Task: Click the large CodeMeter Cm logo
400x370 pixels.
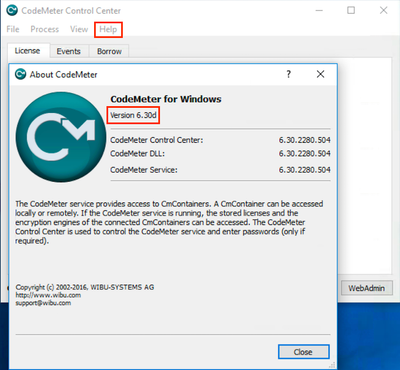Action: tap(61, 137)
